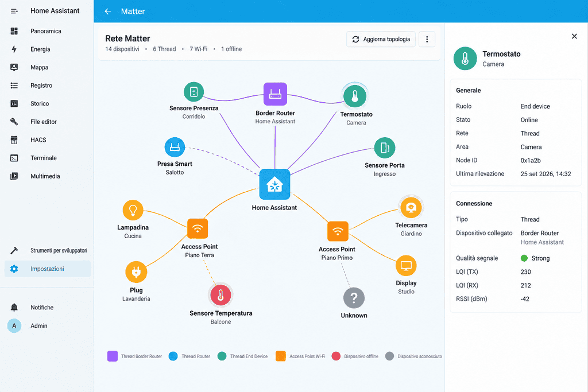Open File editor wrench icon
The height and width of the screenshot is (392, 588).
pos(14,122)
